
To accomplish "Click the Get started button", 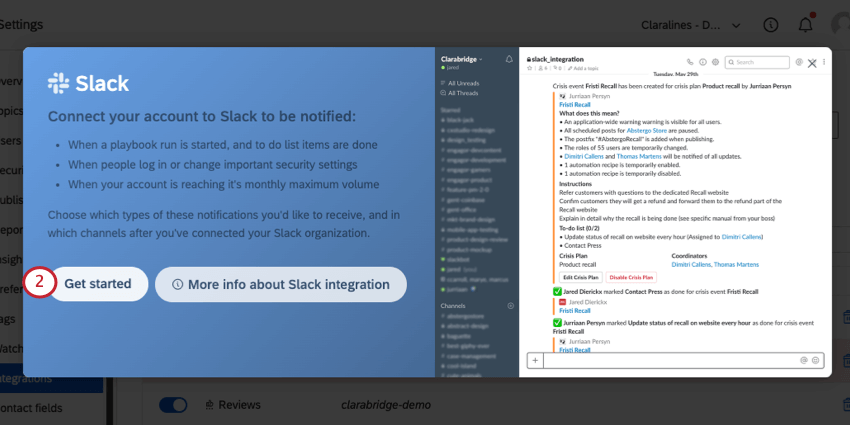I will (x=98, y=284).
